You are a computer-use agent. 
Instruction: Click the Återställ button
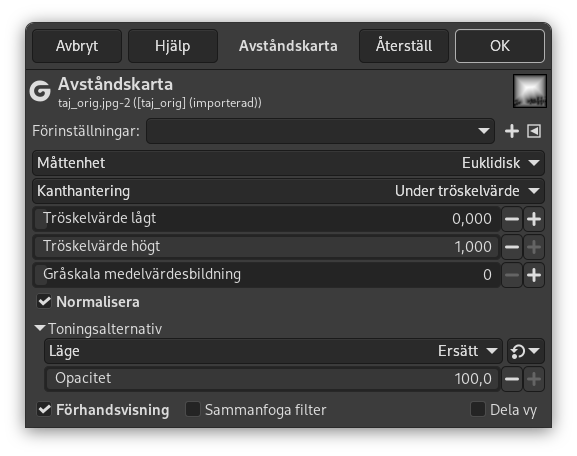pyautogui.click(x=404, y=46)
